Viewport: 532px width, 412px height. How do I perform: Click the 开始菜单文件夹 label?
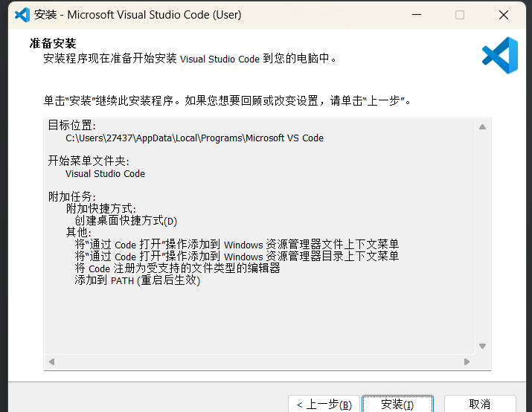(x=89, y=161)
